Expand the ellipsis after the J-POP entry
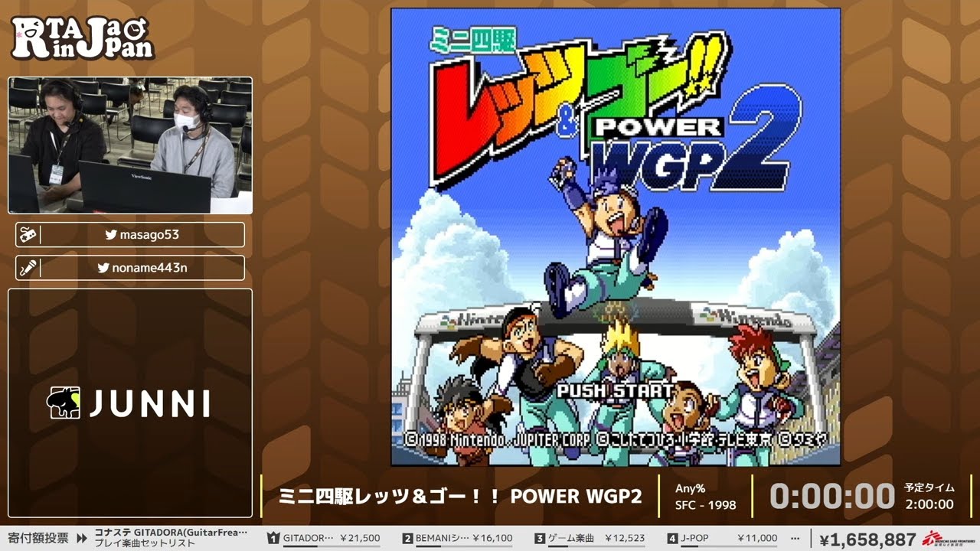The height and width of the screenshot is (551, 980). (x=795, y=538)
